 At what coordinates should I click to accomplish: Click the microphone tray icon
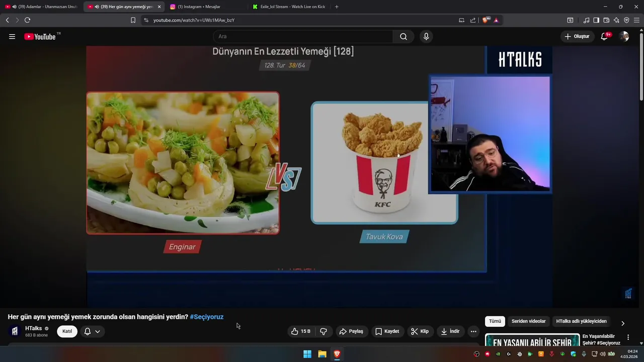tap(584, 354)
